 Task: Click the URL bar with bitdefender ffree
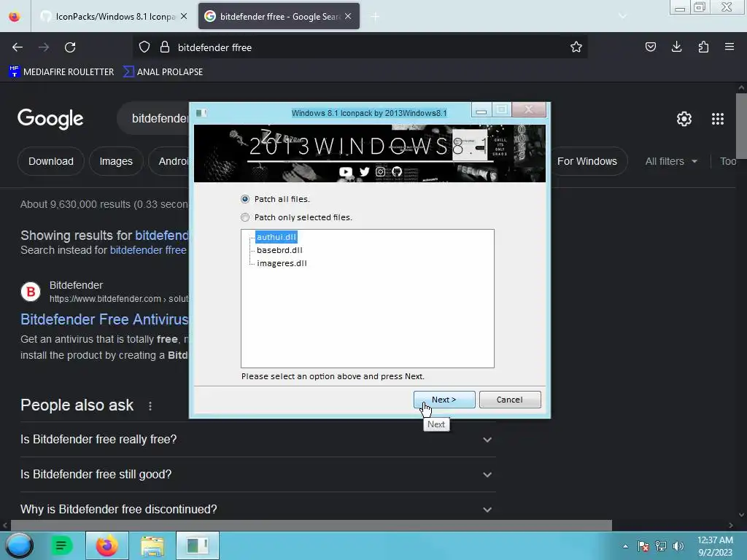pos(362,47)
